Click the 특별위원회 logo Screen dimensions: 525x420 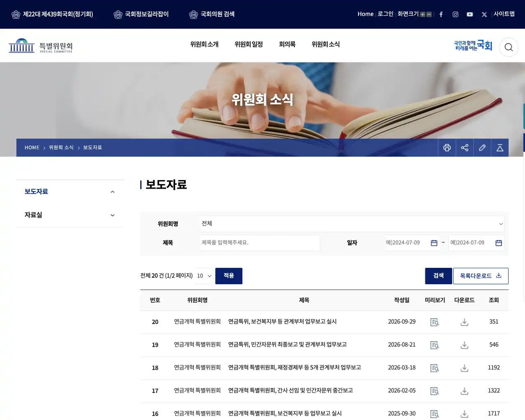click(x=41, y=46)
